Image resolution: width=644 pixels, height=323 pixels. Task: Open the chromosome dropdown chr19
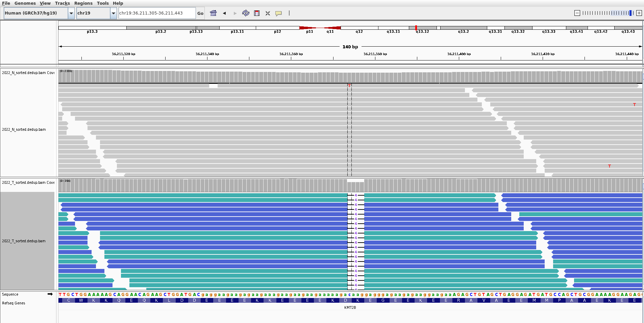tap(97, 13)
